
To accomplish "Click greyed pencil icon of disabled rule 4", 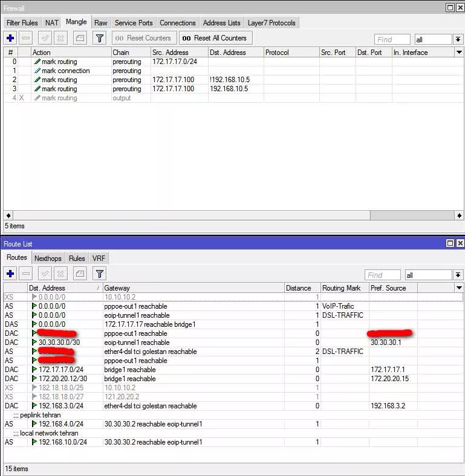I will (37, 98).
